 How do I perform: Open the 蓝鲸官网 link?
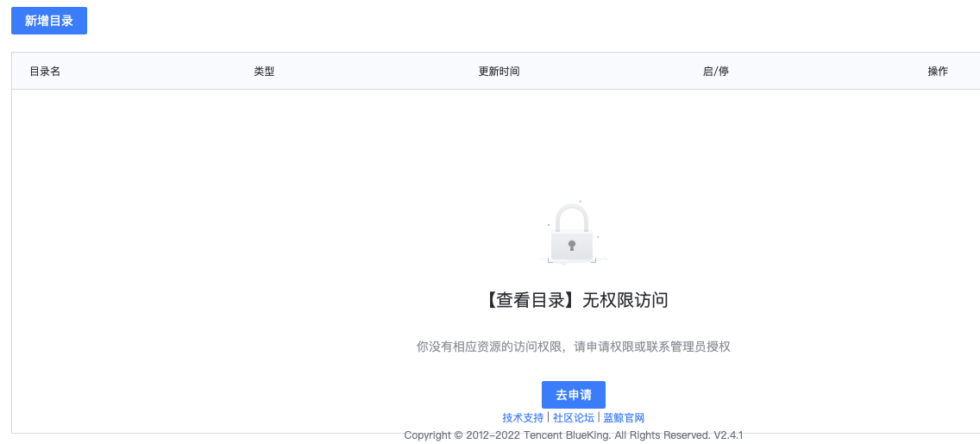(x=624, y=418)
